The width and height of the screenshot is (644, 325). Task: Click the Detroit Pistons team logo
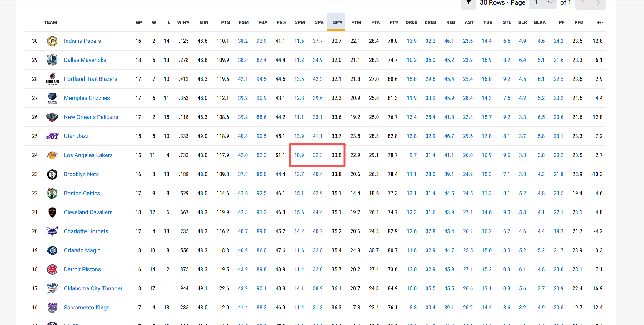click(x=52, y=269)
